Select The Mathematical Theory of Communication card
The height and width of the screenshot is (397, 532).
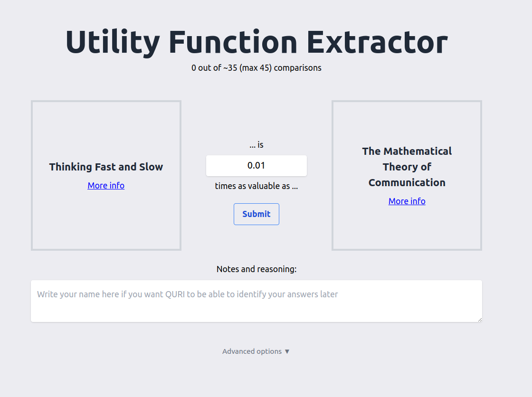407,175
